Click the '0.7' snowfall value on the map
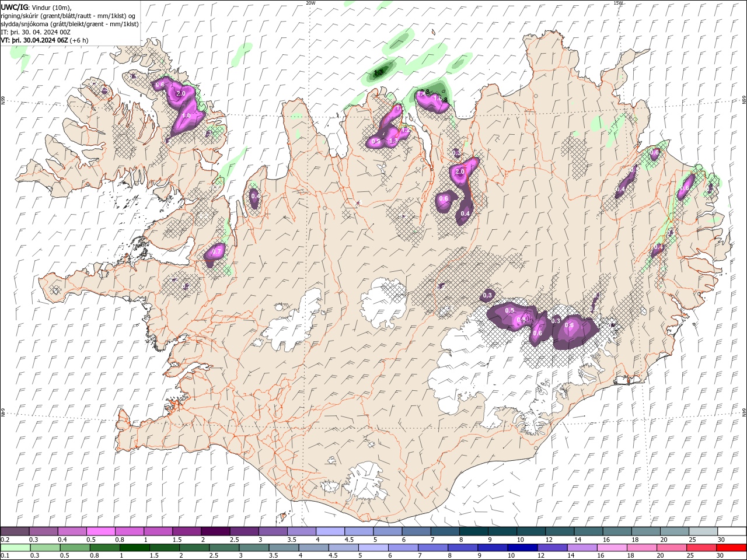This screenshot has height=560, width=747. coord(217,251)
